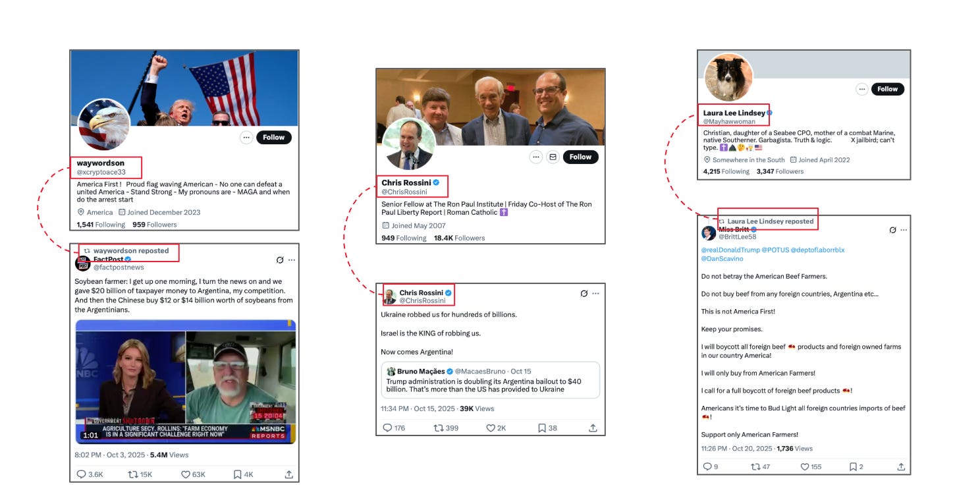Click @deptoflaborrblx mention
The height and width of the screenshot is (502, 980).
tap(817, 250)
